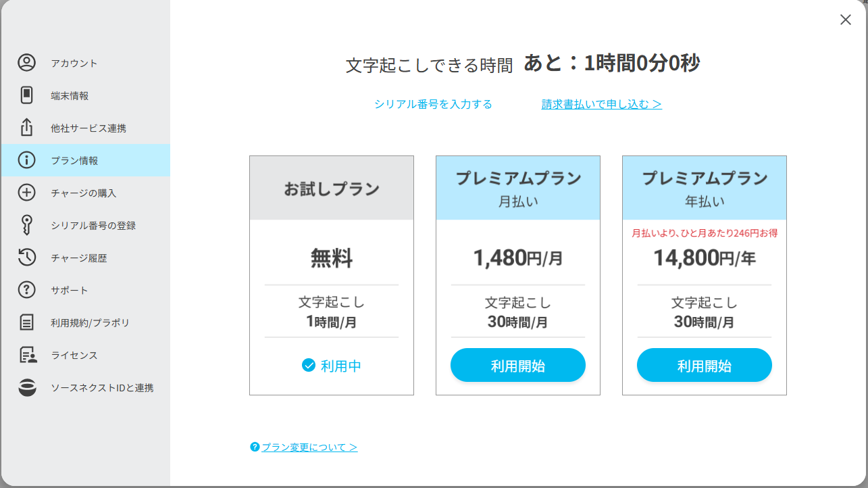Open シリアル番号の登録 key icon
The width and height of the screenshot is (868, 488).
[26, 225]
